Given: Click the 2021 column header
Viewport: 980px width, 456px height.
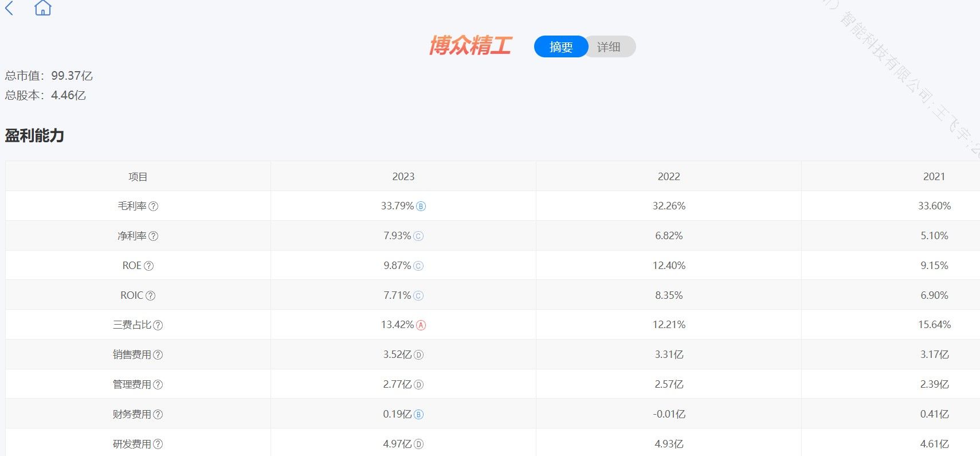Looking at the screenshot, I should 934,177.
